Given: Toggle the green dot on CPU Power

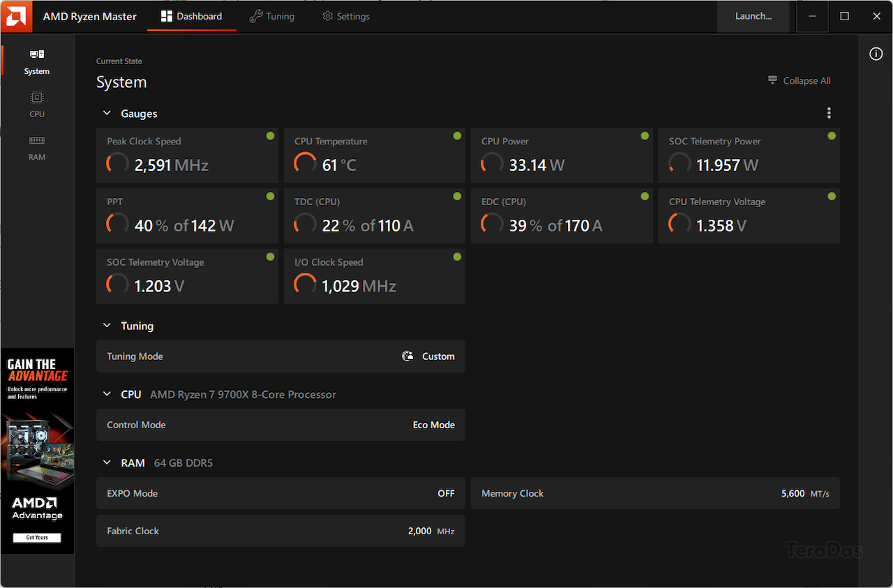Looking at the screenshot, I should click(x=645, y=136).
